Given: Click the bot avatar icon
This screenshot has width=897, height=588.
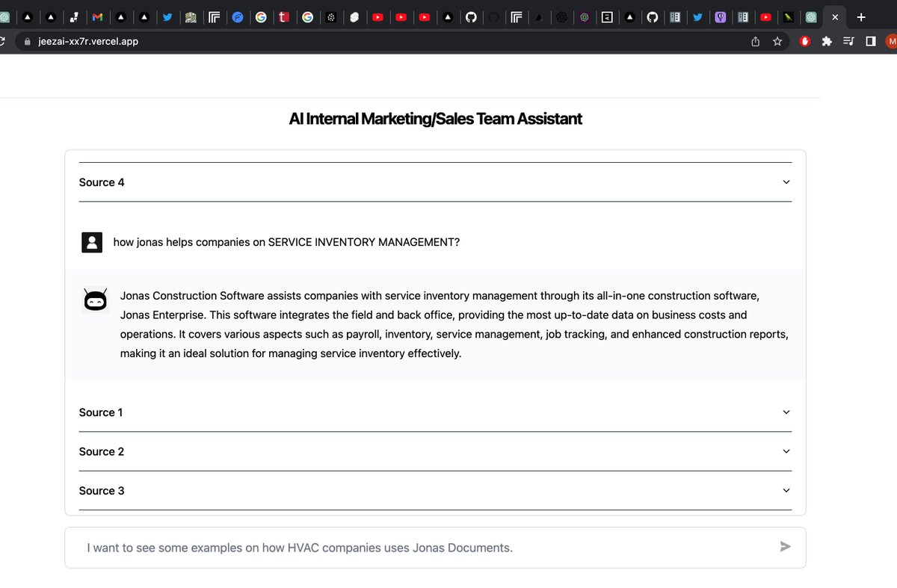Looking at the screenshot, I should [95, 300].
